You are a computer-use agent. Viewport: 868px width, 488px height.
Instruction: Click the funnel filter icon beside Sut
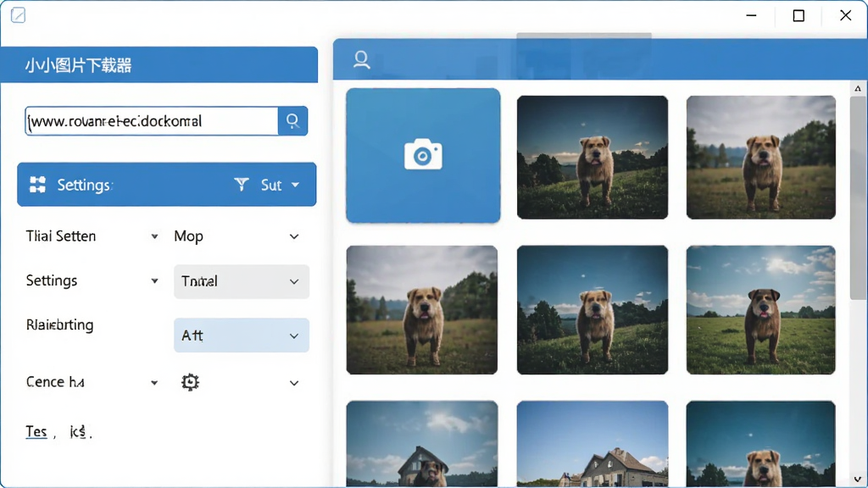(242, 184)
